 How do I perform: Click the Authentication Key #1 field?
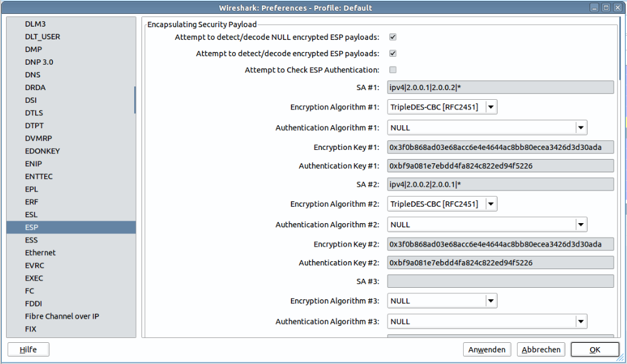point(500,166)
